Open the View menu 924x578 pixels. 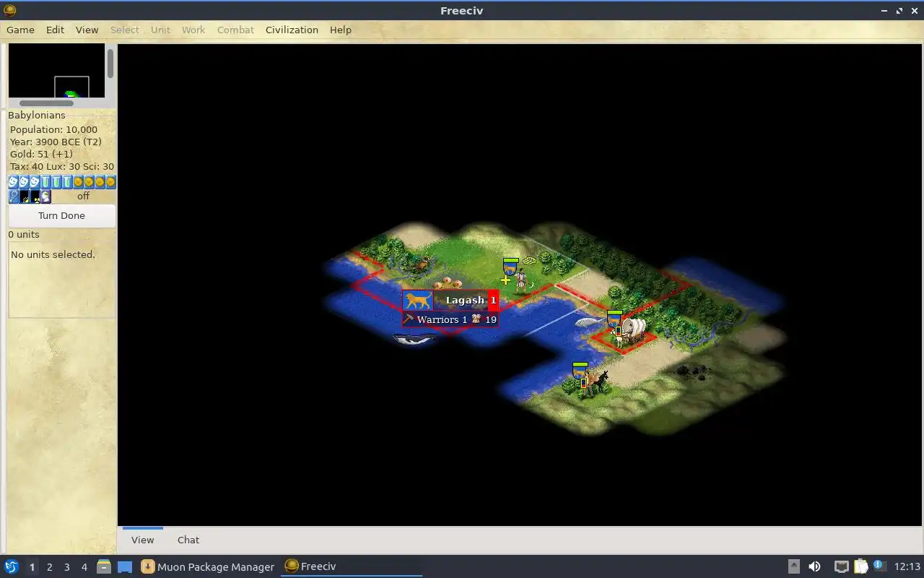point(87,30)
